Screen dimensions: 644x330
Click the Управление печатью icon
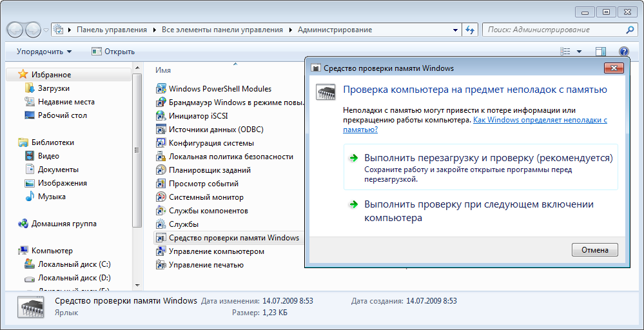pyautogui.click(x=161, y=265)
